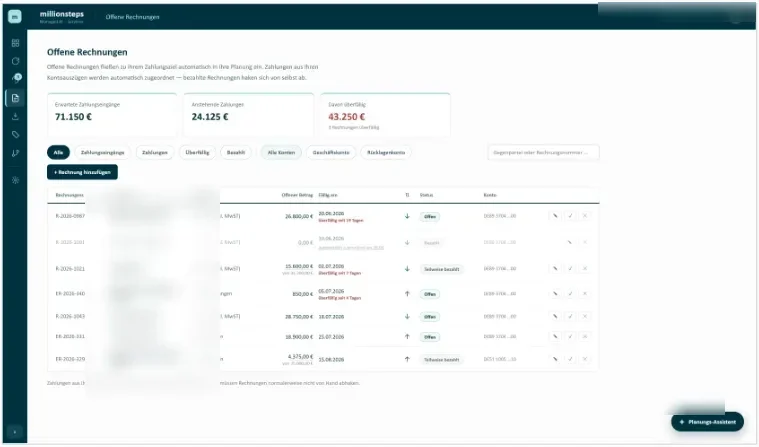Filter by Geschäftskonto
This screenshot has width=759, height=447.
[x=331, y=153]
